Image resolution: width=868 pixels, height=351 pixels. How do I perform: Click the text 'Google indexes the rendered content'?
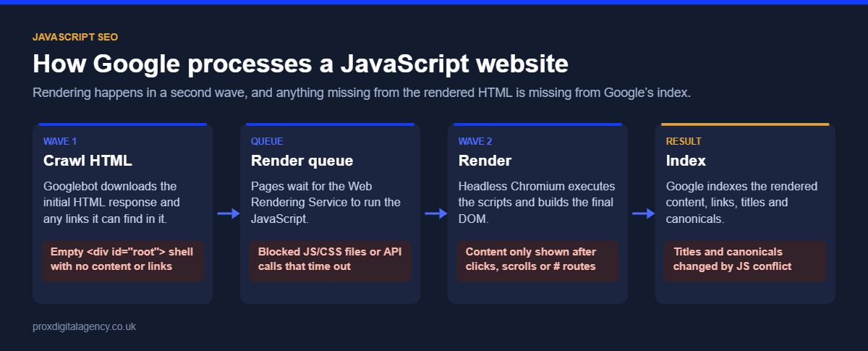coord(741,203)
